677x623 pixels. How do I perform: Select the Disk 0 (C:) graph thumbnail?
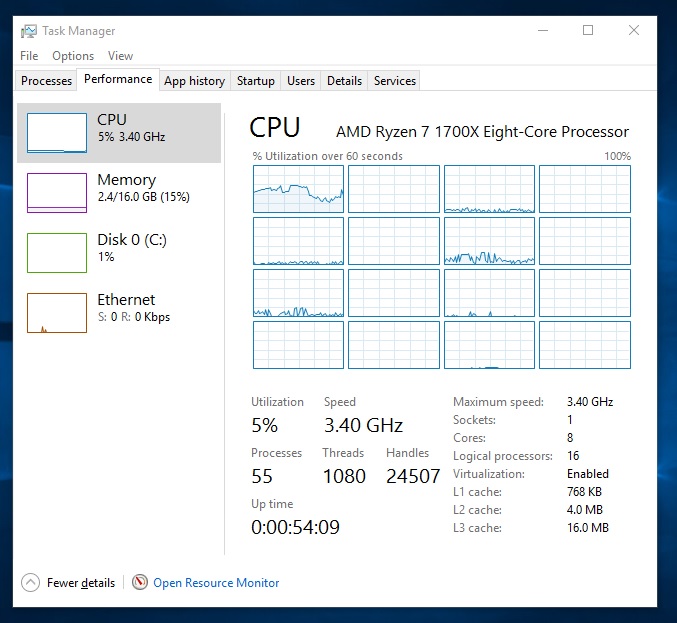coord(57,253)
